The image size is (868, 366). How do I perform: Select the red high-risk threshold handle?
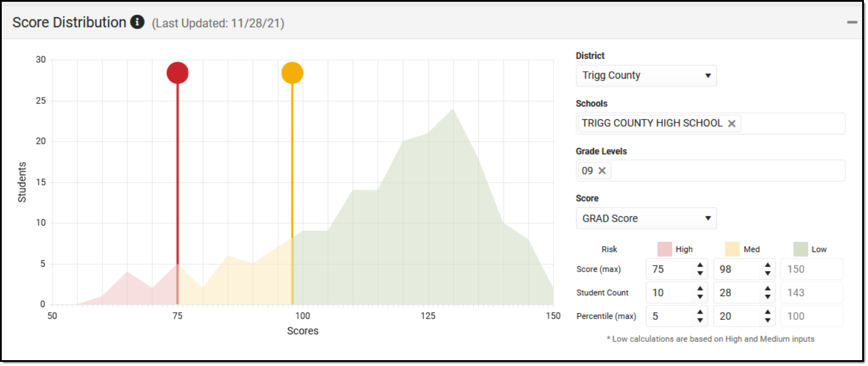click(177, 73)
